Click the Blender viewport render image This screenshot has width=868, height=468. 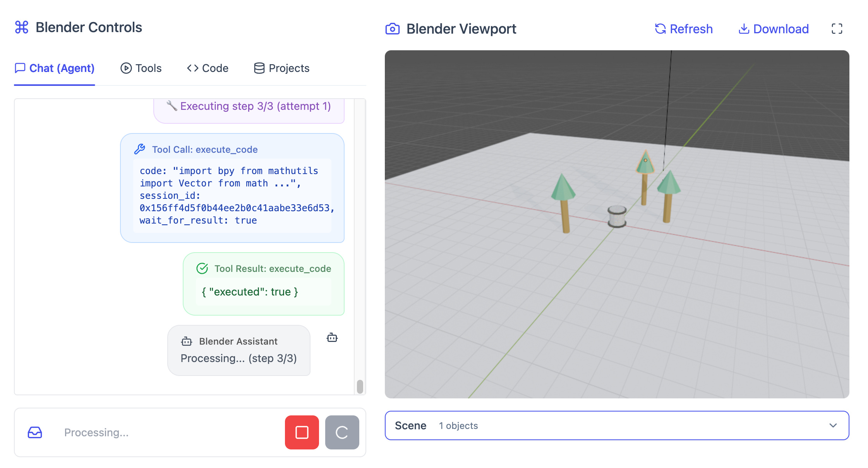(x=617, y=224)
